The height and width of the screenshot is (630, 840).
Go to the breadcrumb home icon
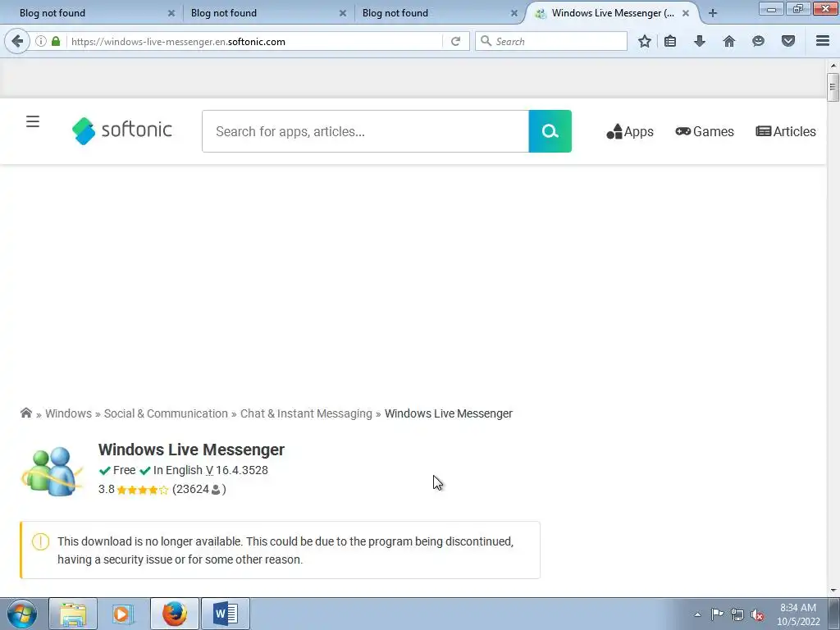pyautogui.click(x=25, y=413)
